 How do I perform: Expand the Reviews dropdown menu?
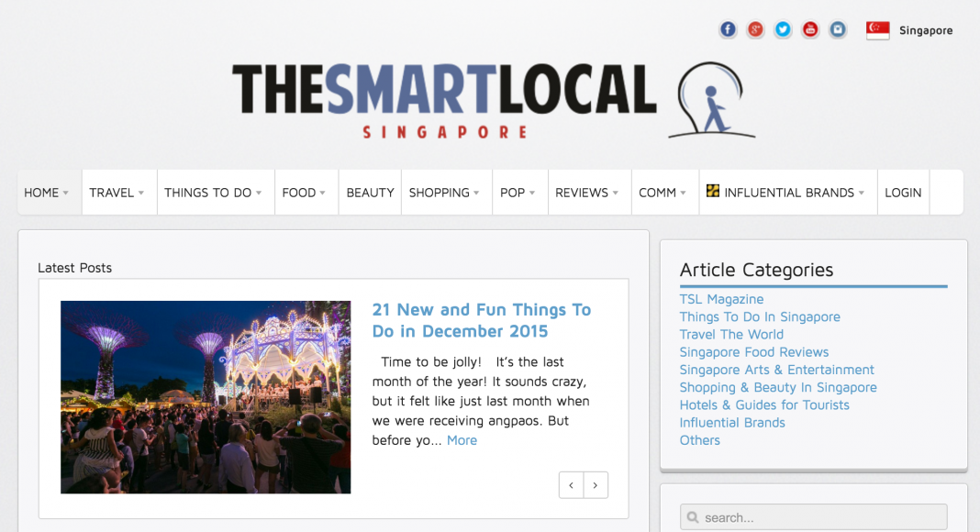(589, 193)
